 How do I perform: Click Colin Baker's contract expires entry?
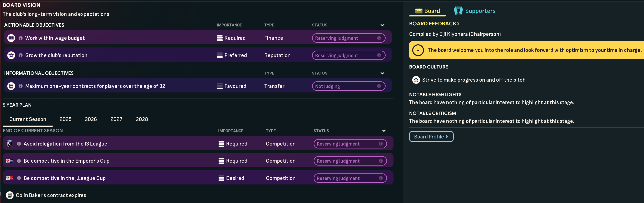coord(51,195)
